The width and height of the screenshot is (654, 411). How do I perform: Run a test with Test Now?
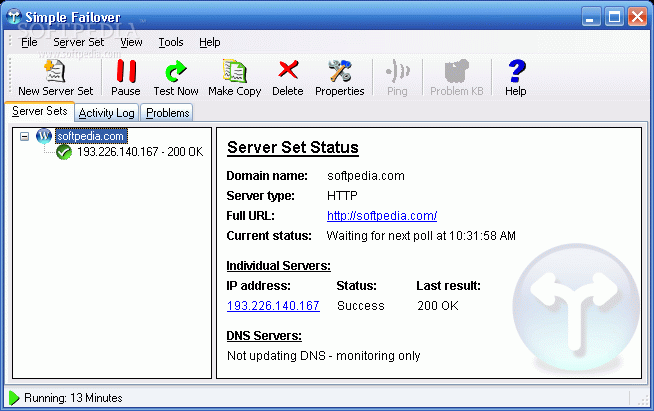tap(176, 78)
